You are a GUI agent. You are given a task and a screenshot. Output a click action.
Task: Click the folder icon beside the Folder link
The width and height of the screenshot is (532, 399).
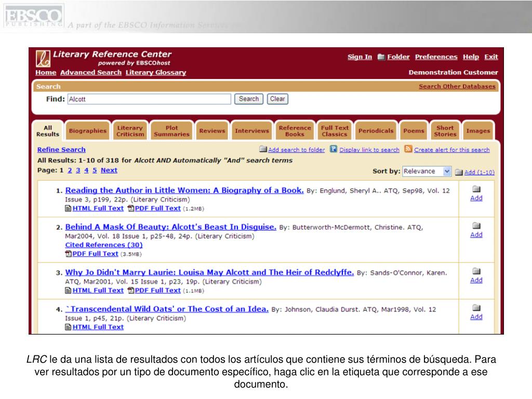coord(381,57)
